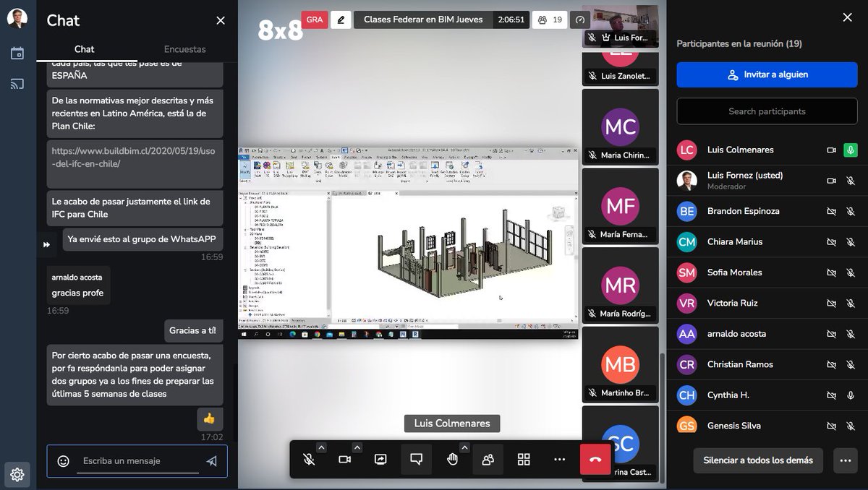This screenshot has width=868, height=490.
Task: Toggle Christian Ramos camera-off icon
Action: (x=832, y=364)
